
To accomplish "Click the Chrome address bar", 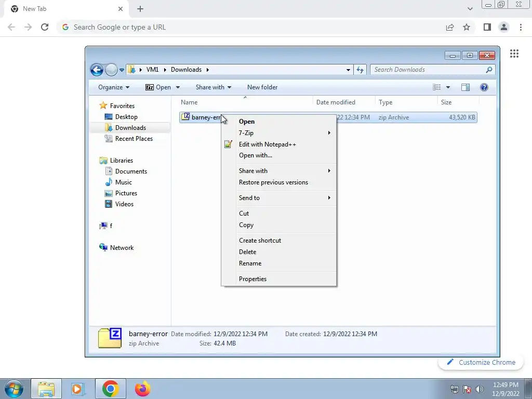I will (251, 27).
